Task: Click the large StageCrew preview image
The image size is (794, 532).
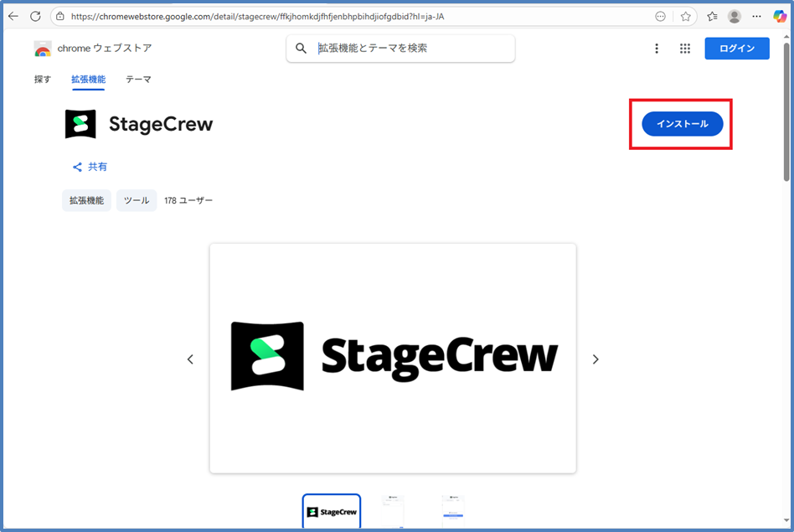Action: pos(393,359)
